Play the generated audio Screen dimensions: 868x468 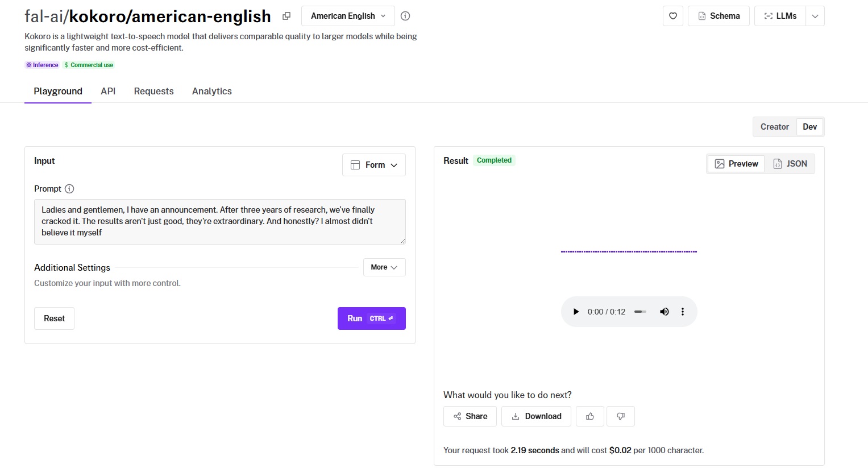(576, 312)
